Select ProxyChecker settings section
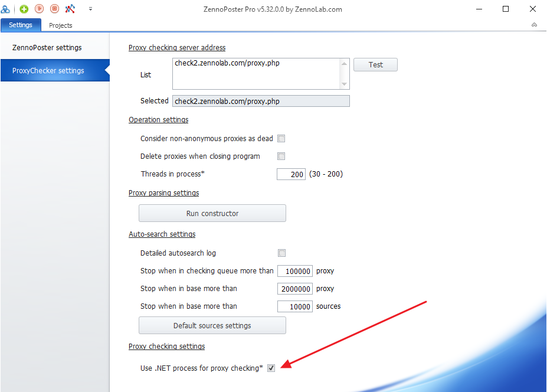The height and width of the screenshot is (392, 547). (55, 70)
